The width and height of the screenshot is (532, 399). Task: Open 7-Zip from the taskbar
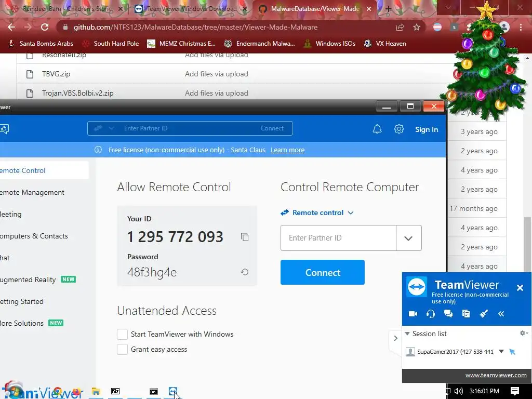(115, 391)
